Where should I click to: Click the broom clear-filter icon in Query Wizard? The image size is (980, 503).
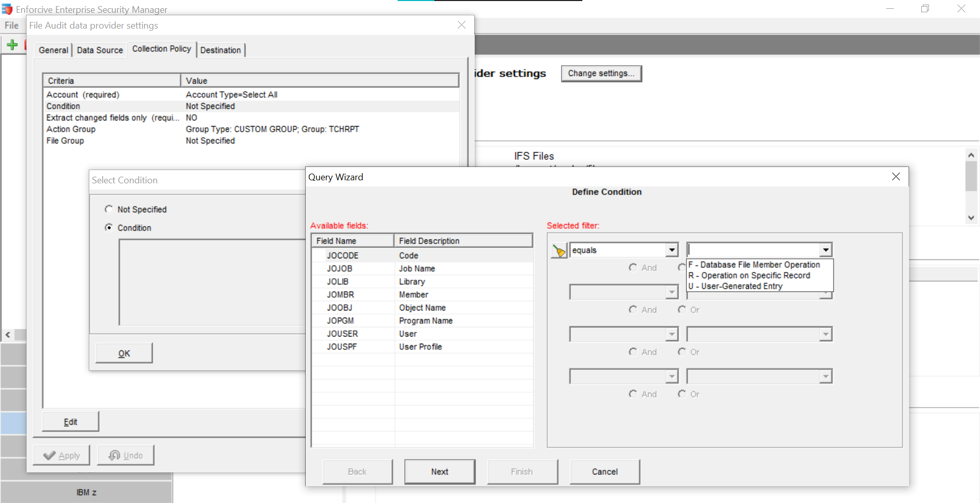(558, 251)
